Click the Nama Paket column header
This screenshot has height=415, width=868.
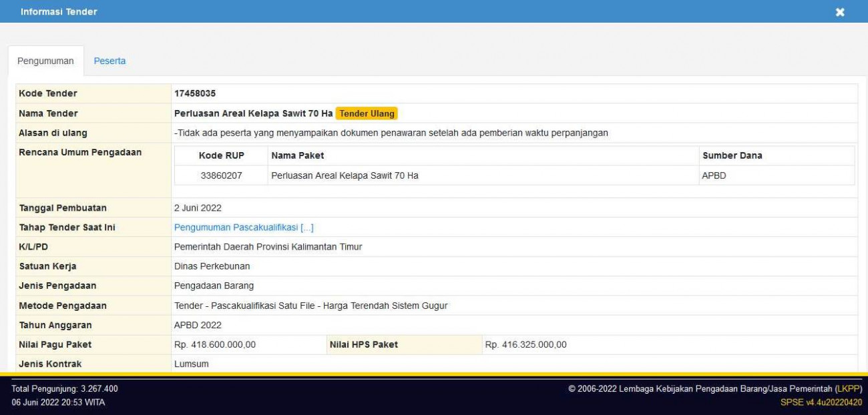pos(297,155)
